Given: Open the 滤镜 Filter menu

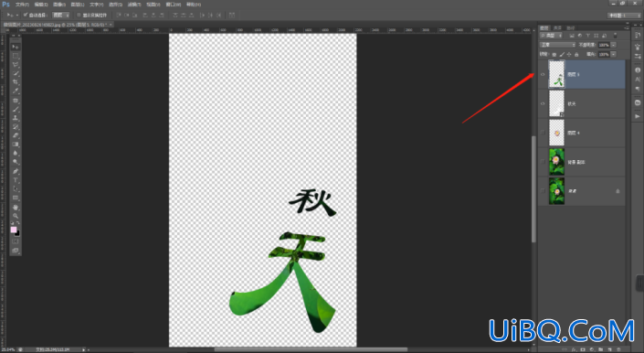Looking at the screenshot, I should tap(134, 5).
